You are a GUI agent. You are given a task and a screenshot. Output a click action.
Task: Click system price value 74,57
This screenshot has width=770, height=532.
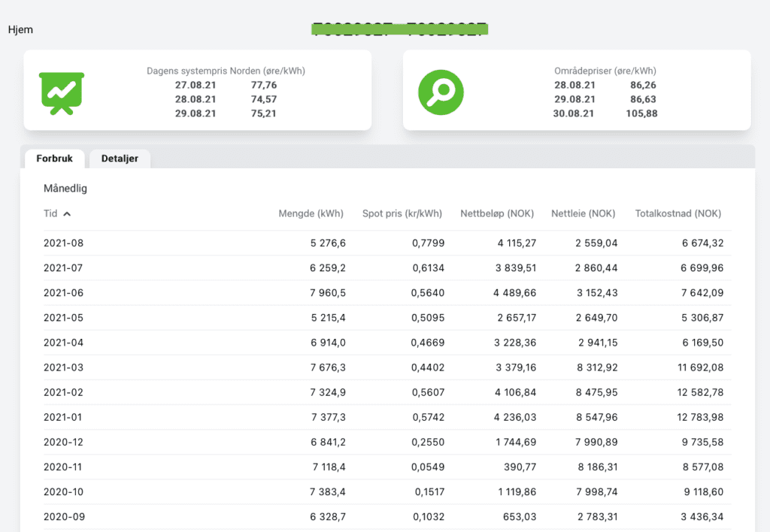pyautogui.click(x=264, y=99)
